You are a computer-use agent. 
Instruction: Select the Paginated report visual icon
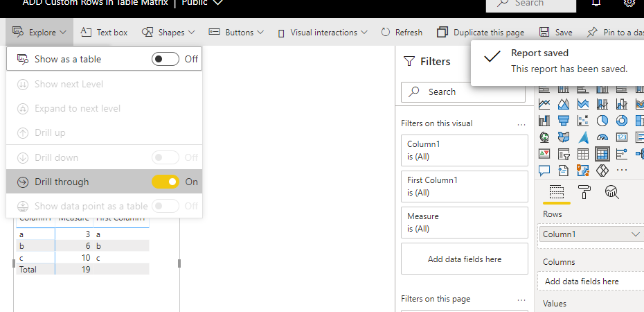pos(564,170)
